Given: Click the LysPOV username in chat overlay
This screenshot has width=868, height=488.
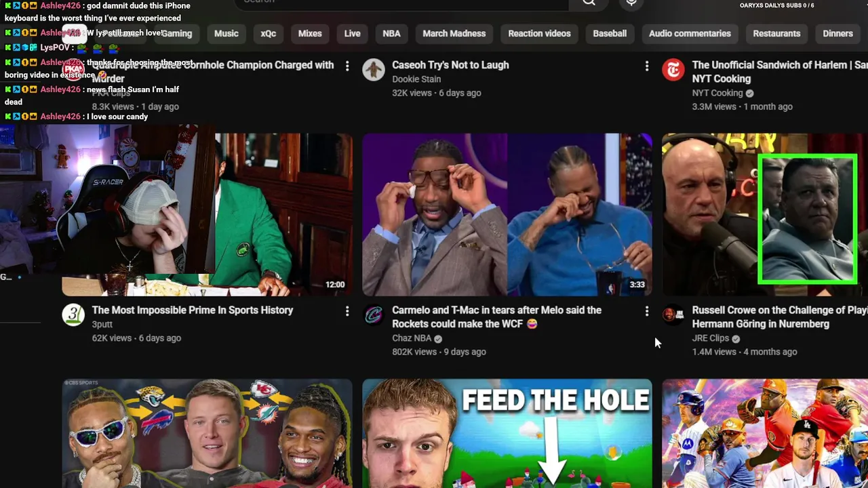Looking at the screenshot, I should click(x=55, y=47).
